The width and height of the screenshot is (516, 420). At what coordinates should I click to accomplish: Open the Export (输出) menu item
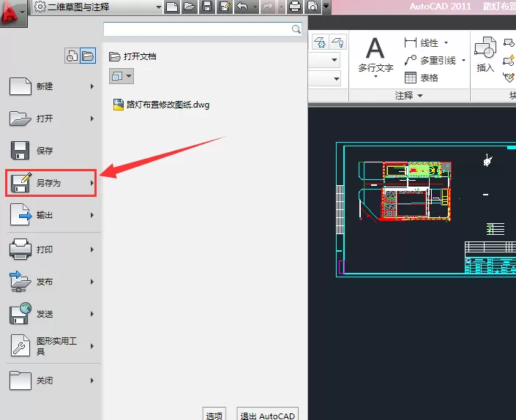pos(51,215)
